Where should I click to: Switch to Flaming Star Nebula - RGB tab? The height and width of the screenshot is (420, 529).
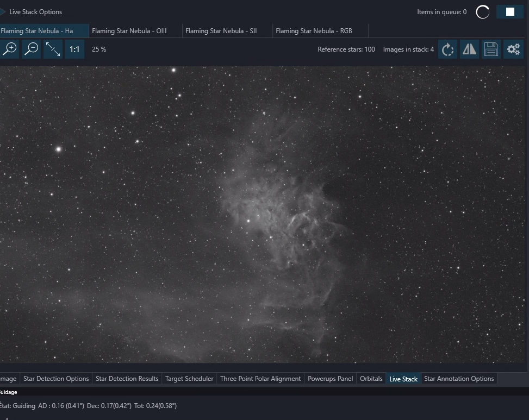pos(314,31)
